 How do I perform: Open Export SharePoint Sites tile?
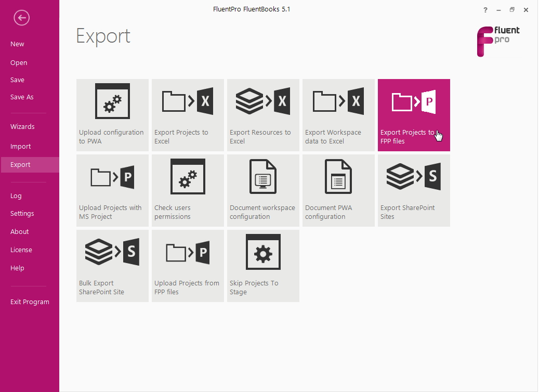pos(414,190)
